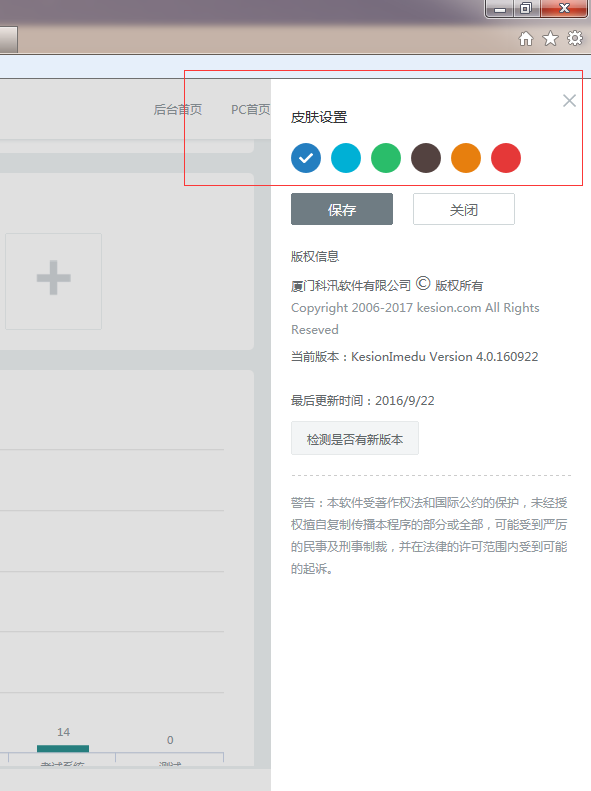
Task: Open browser favorites star icon
Action: pos(550,39)
